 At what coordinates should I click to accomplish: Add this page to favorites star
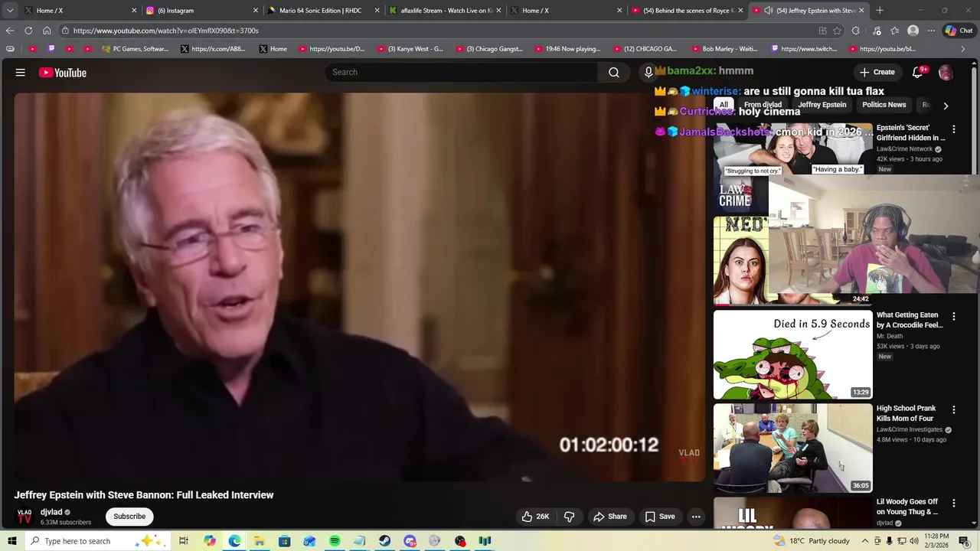[x=837, y=31]
